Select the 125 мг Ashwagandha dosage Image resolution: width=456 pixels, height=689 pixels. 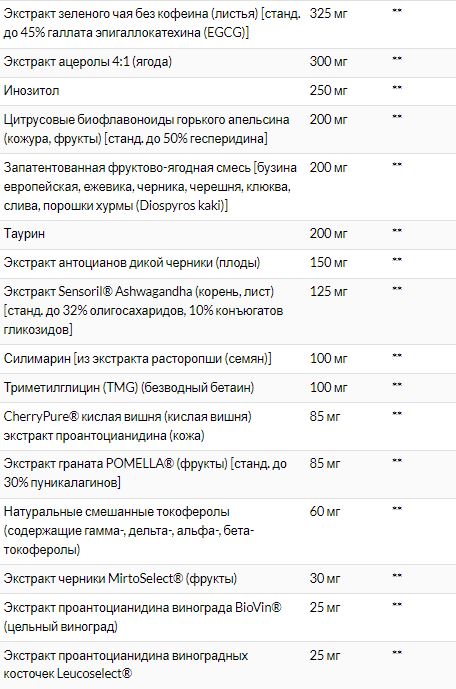click(x=328, y=291)
